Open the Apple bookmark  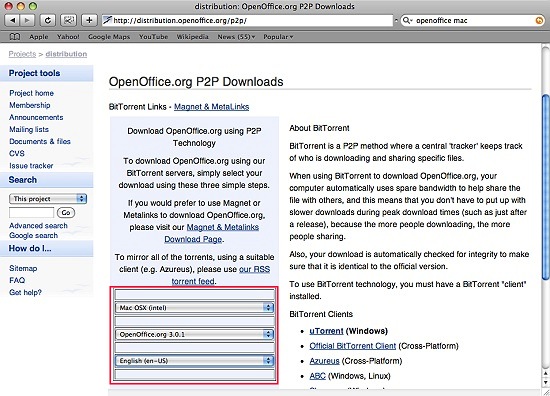[x=39, y=36]
